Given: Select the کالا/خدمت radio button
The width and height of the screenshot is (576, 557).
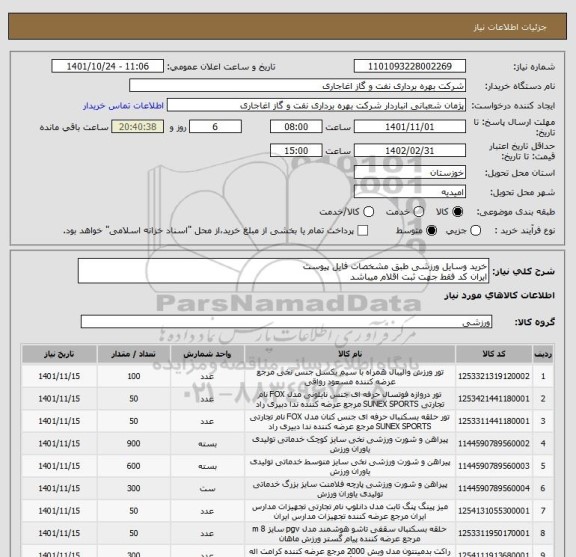Looking at the screenshot, I should (368, 212).
